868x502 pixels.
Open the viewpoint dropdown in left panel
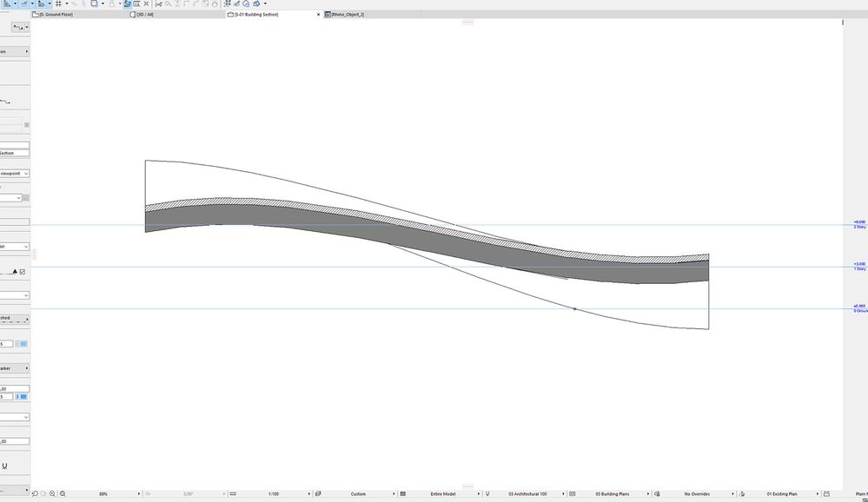coord(15,173)
